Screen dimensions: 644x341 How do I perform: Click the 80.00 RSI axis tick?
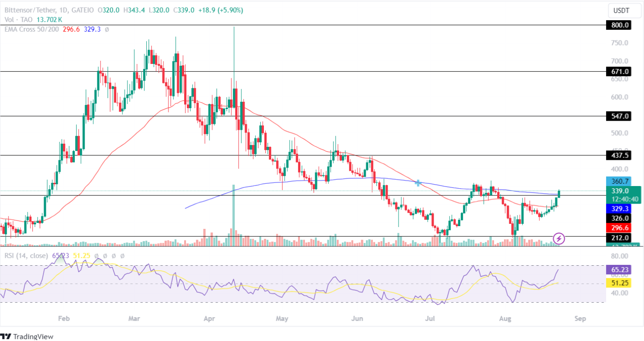619,257
